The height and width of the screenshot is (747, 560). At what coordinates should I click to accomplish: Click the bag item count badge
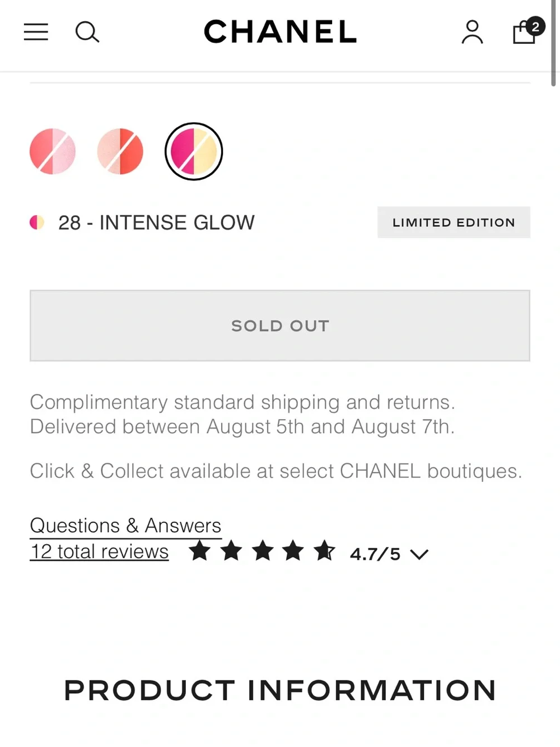(x=535, y=26)
